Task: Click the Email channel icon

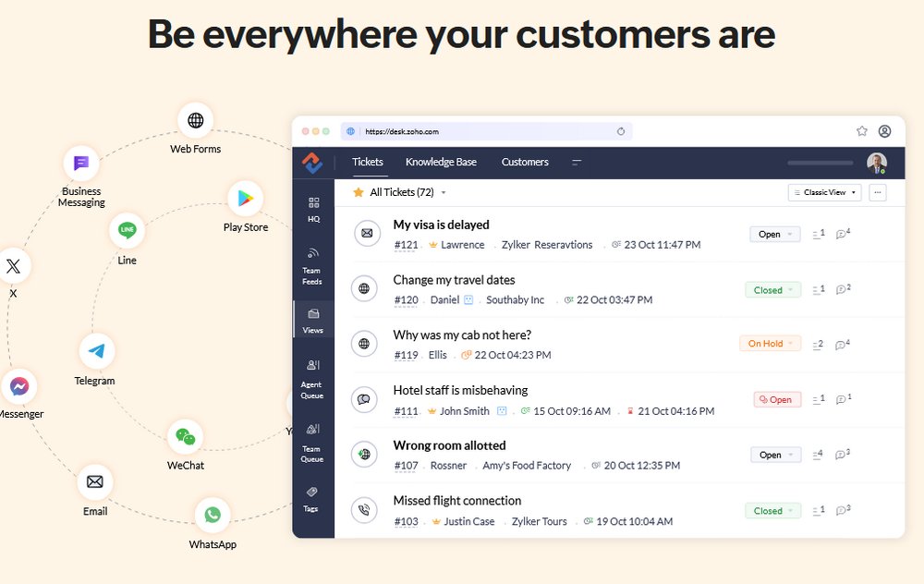Action: 95,482
